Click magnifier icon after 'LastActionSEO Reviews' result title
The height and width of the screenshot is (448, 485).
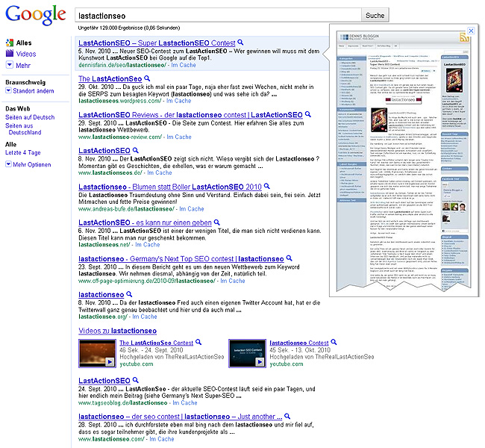[307, 114]
